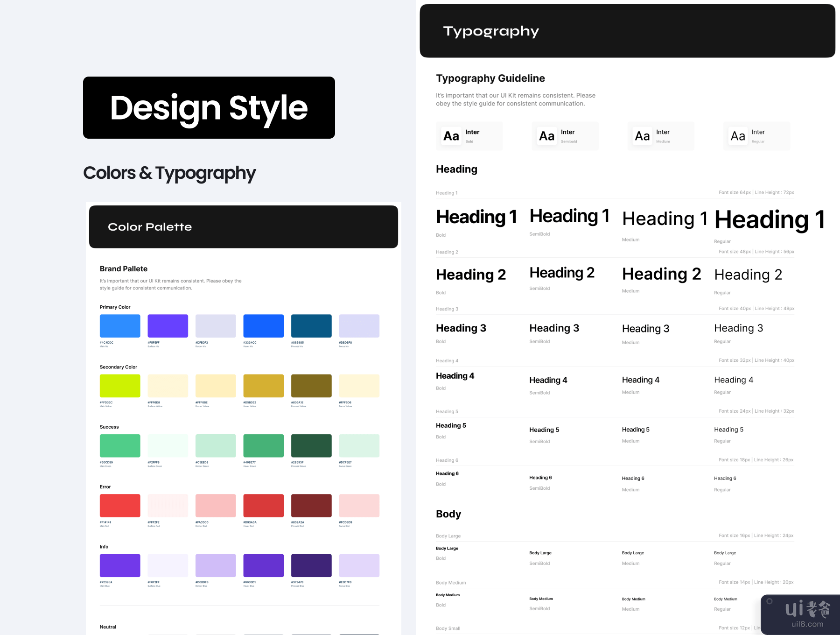Select the Main Yellow #FFD33C swatch
The image size is (840, 635).
pos(120,386)
